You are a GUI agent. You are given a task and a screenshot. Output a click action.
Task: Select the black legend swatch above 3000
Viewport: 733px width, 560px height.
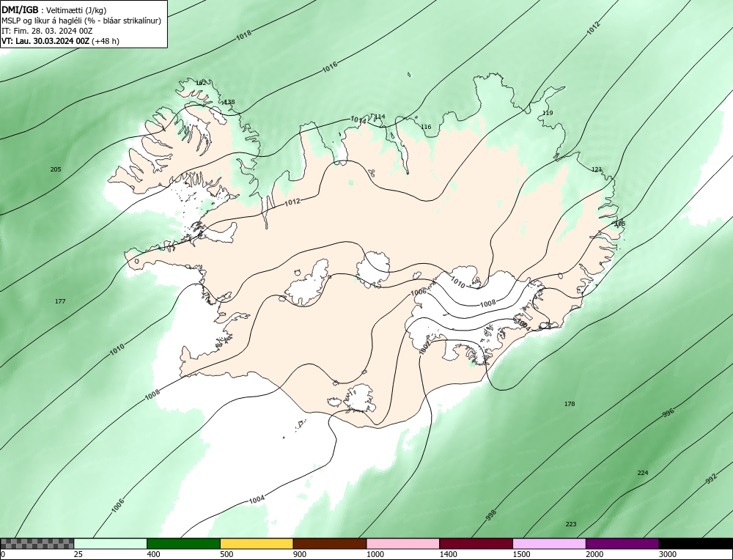(696, 544)
